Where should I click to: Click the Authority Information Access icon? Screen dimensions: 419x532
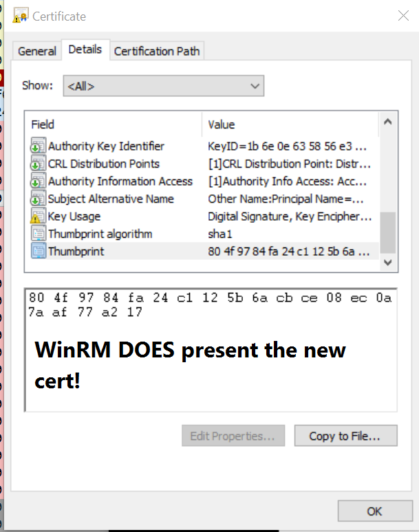38,181
